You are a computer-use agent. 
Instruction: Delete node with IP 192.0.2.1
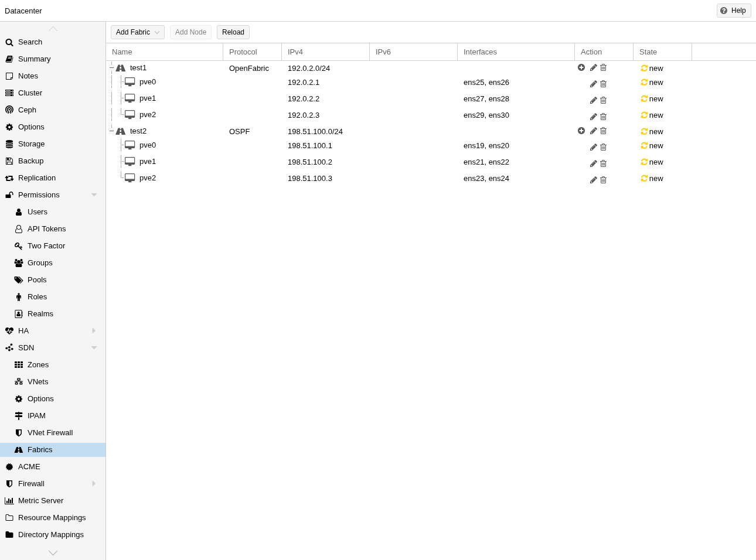click(x=604, y=84)
